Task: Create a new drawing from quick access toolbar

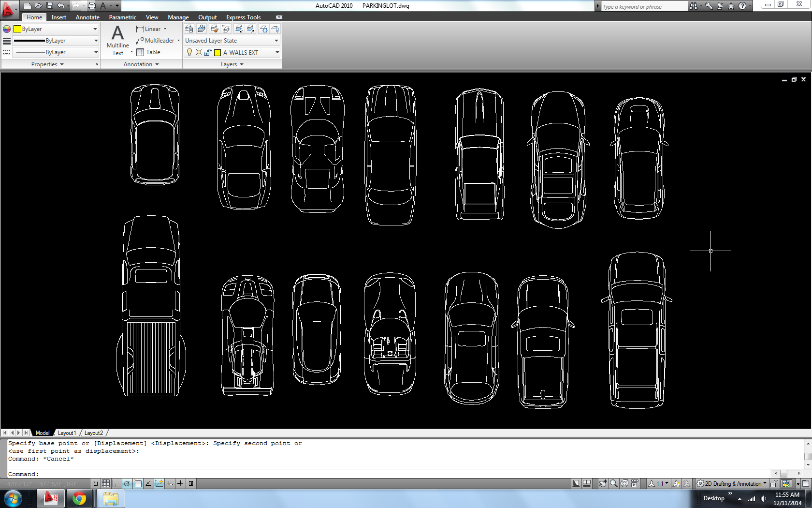Action: pos(28,6)
